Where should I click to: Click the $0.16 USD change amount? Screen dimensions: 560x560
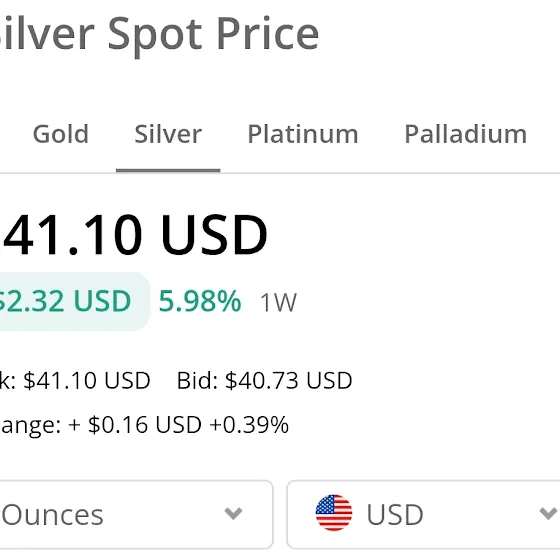coord(145,424)
